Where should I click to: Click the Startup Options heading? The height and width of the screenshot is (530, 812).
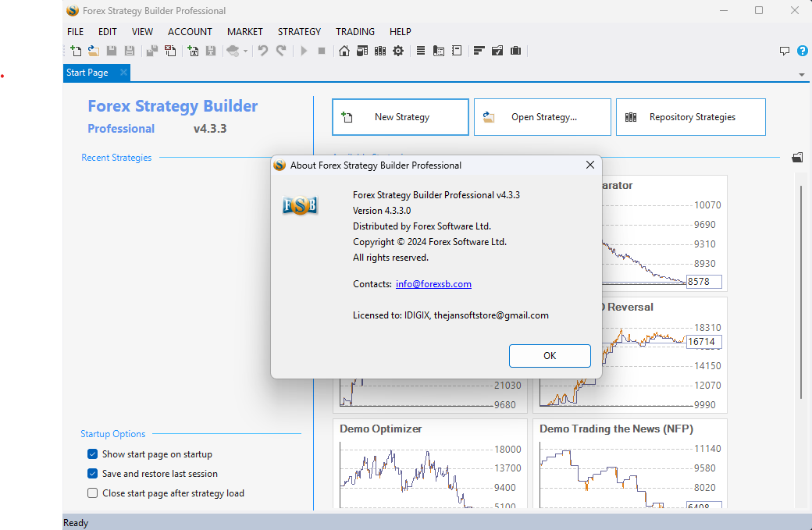click(x=113, y=434)
